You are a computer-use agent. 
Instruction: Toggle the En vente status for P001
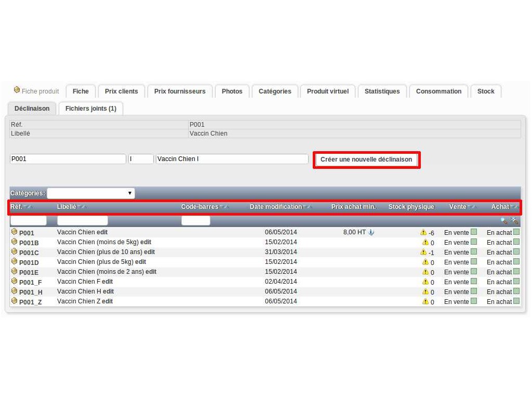[473, 232]
